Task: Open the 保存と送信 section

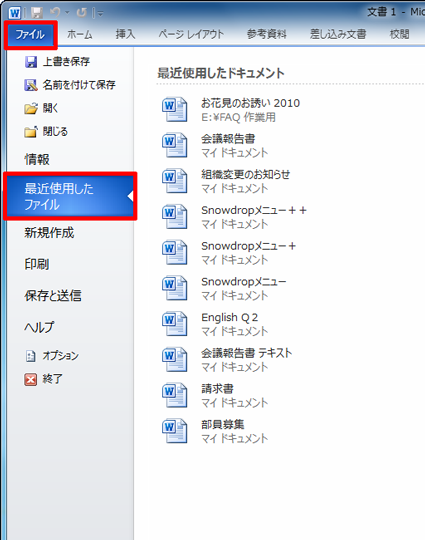Action: [53, 296]
